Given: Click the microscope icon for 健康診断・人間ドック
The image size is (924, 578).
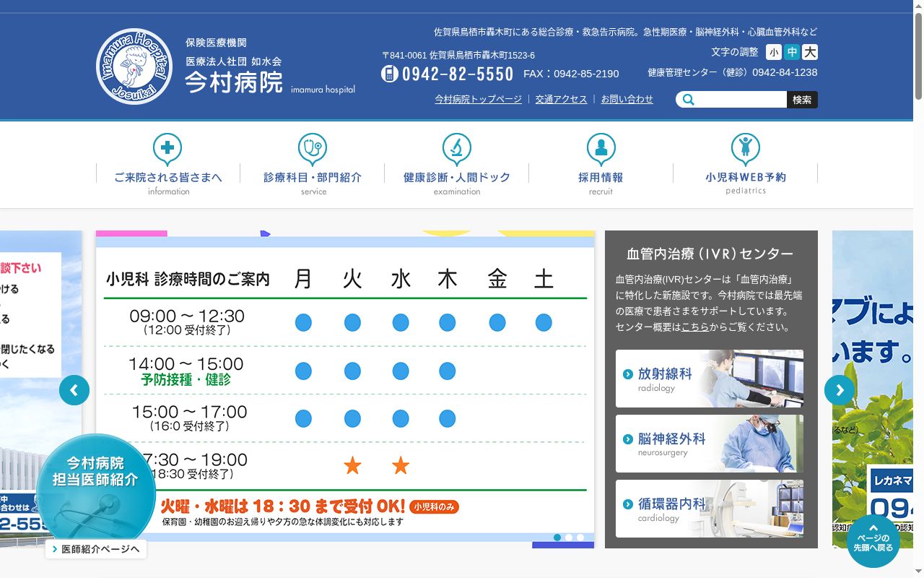Looking at the screenshot, I should pos(457,149).
